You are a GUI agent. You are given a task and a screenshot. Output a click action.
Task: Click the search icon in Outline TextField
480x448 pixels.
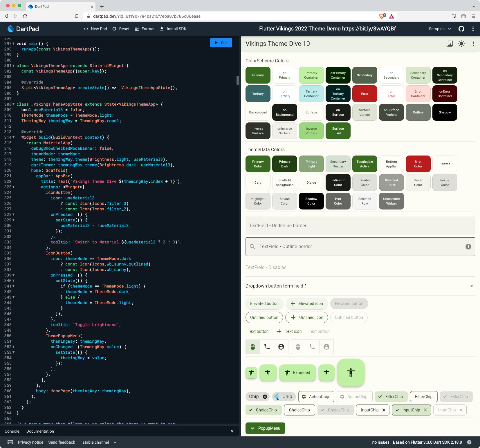point(252,247)
